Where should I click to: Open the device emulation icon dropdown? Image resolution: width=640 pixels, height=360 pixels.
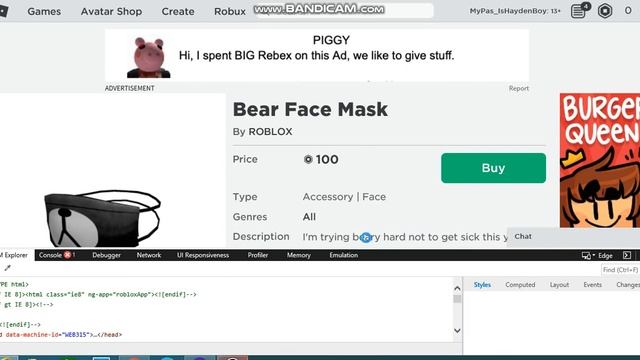tap(588, 256)
